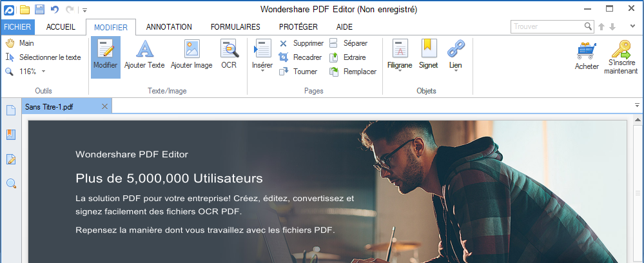Open the annotations side panel
This screenshot has width=644, height=263.
click(11, 159)
